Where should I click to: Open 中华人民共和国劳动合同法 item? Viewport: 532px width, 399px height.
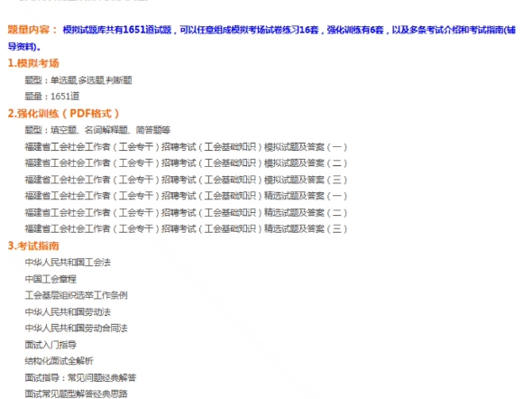(76, 329)
